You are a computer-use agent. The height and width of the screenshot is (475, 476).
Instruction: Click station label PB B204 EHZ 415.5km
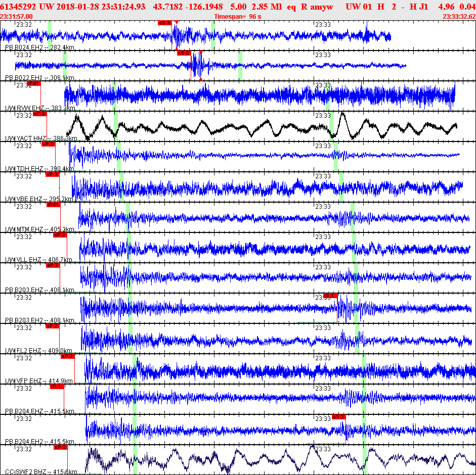[x=40, y=412]
